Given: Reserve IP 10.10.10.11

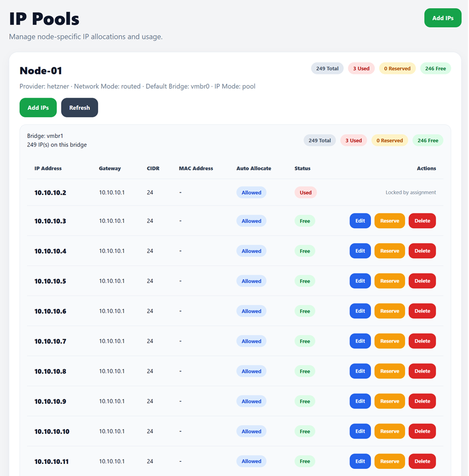Looking at the screenshot, I should [x=390, y=461].
